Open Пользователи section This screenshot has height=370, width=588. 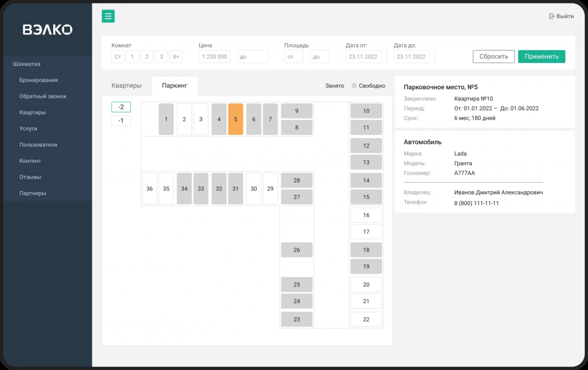[38, 145]
